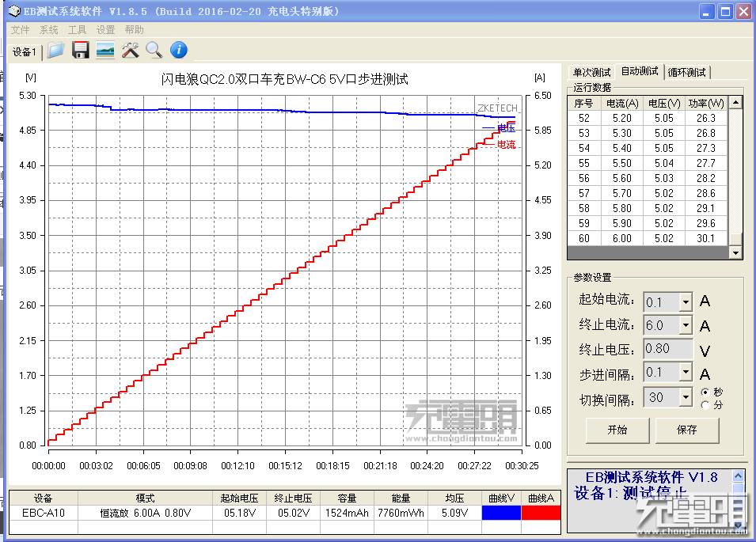
Task: Click the data table scroll down arrow
Action: [735, 252]
